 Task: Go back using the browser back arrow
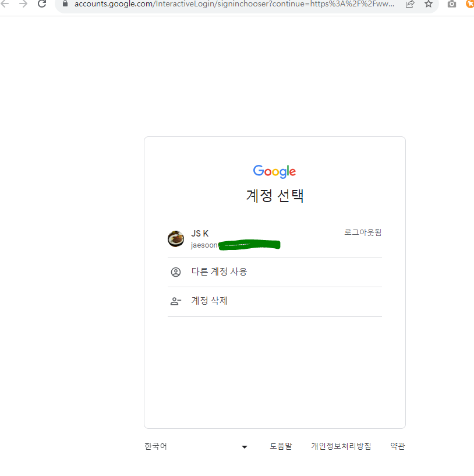coord(5,4)
